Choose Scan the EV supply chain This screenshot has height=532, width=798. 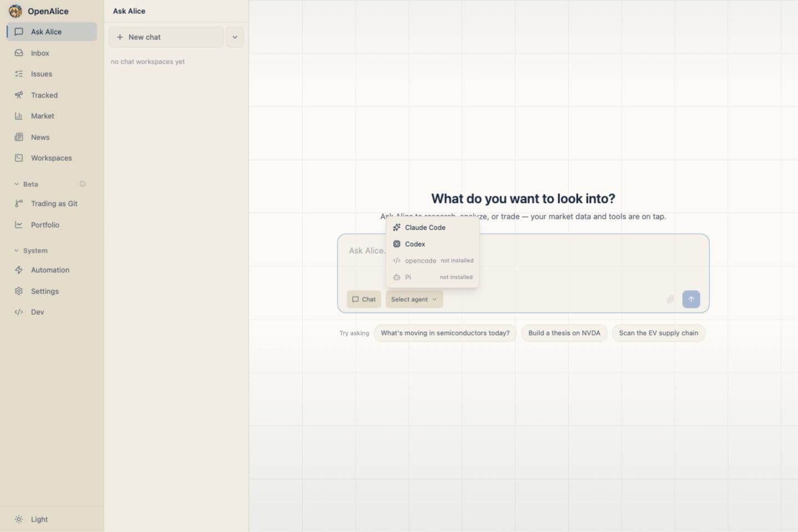658,333
